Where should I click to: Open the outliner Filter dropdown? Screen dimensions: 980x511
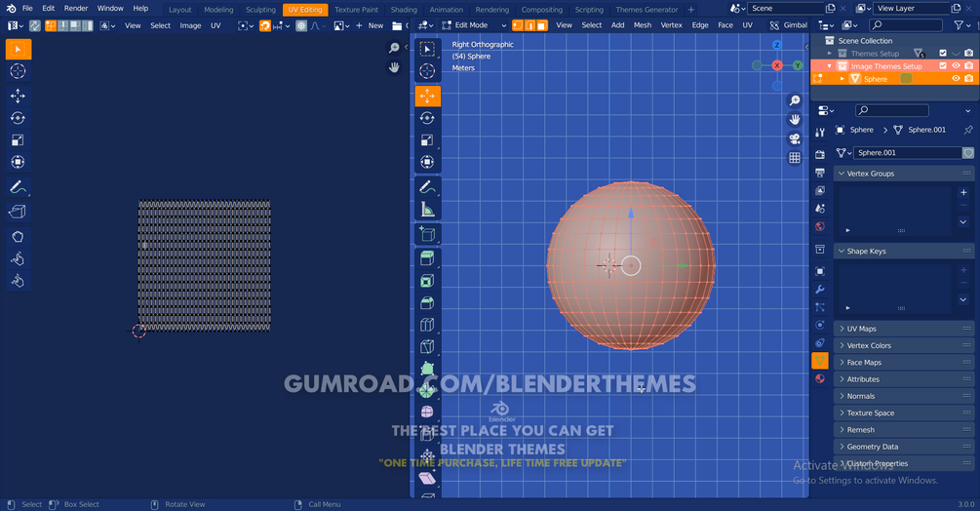pos(961,25)
